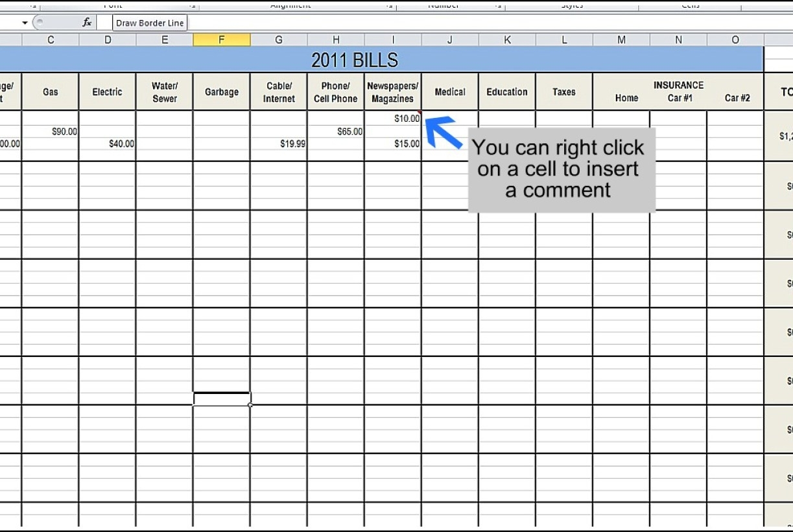Select the Car #2 insurance label
Screen dimensions: 793x532
(x=737, y=98)
